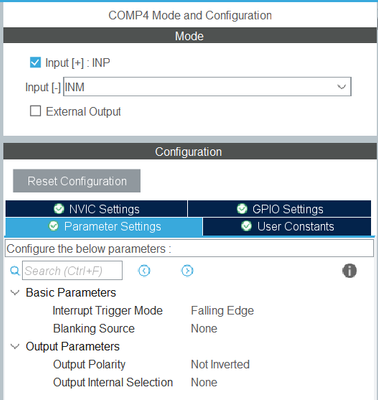Collapse the Basic Parameters section
Image resolution: width=378 pixels, height=400 pixels.
pyautogui.click(x=15, y=293)
